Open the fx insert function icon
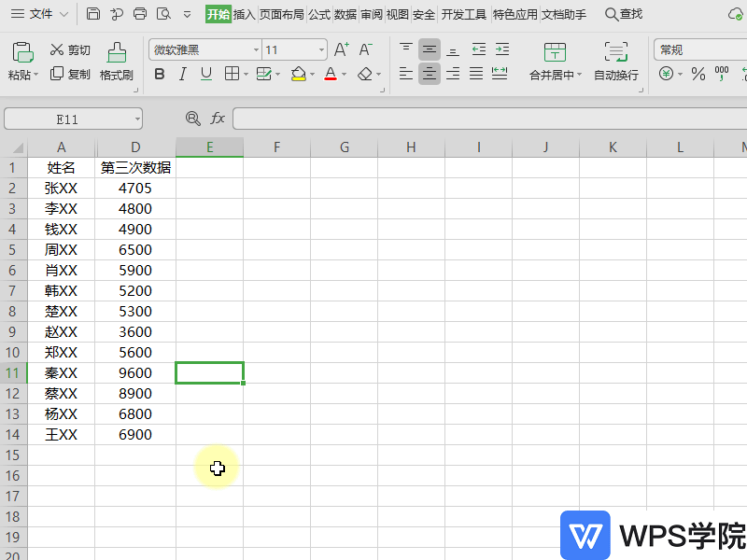Image resolution: width=747 pixels, height=560 pixels. click(x=218, y=119)
